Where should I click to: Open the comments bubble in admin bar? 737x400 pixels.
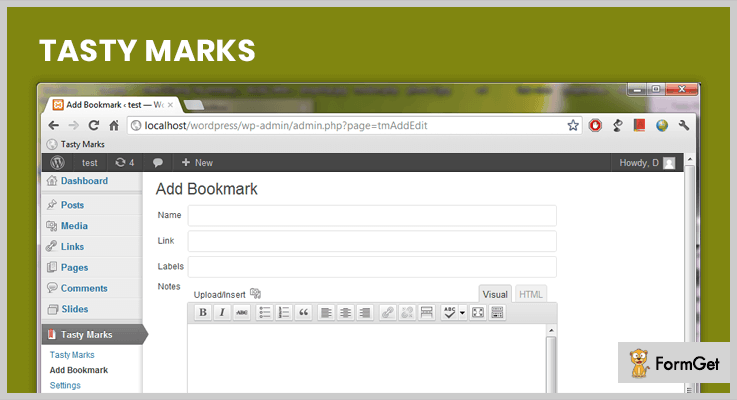[x=157, y=163]
